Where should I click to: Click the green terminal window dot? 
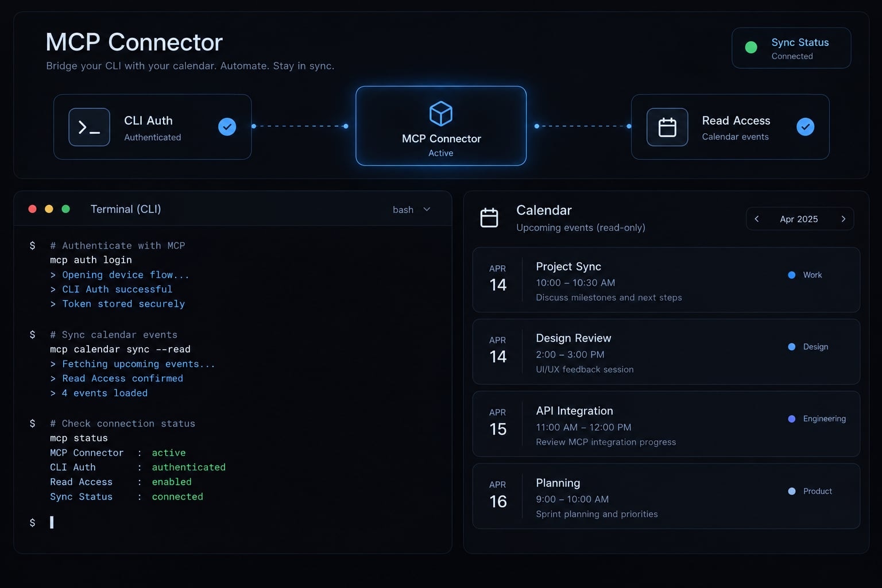(x=66, y=209)
